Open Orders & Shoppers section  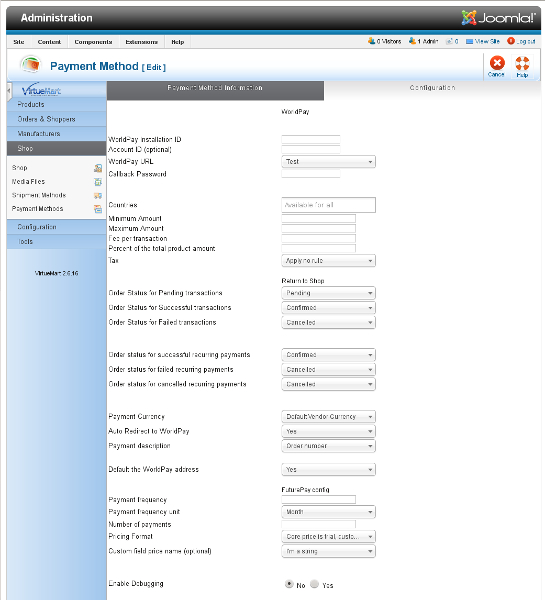56,119
